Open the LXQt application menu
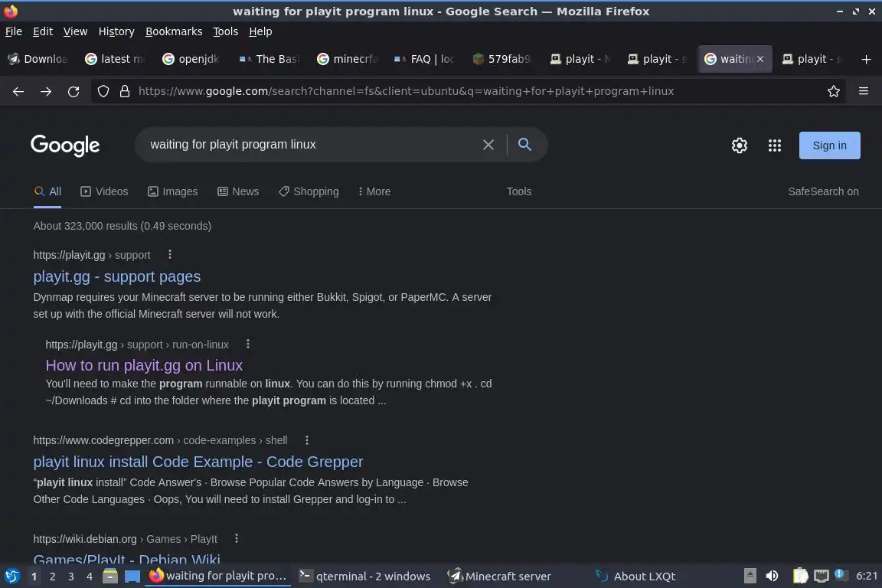The width and height of the screenshot is (882, 588). coord(11,576)
